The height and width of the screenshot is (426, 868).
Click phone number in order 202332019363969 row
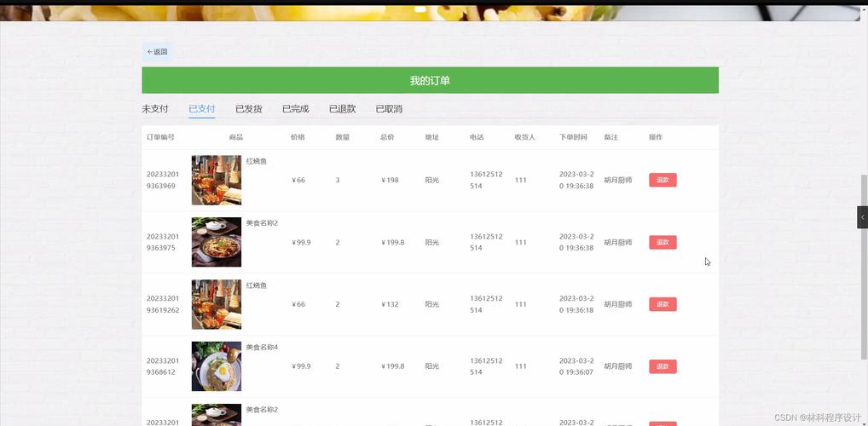click(x=487, y=180)
